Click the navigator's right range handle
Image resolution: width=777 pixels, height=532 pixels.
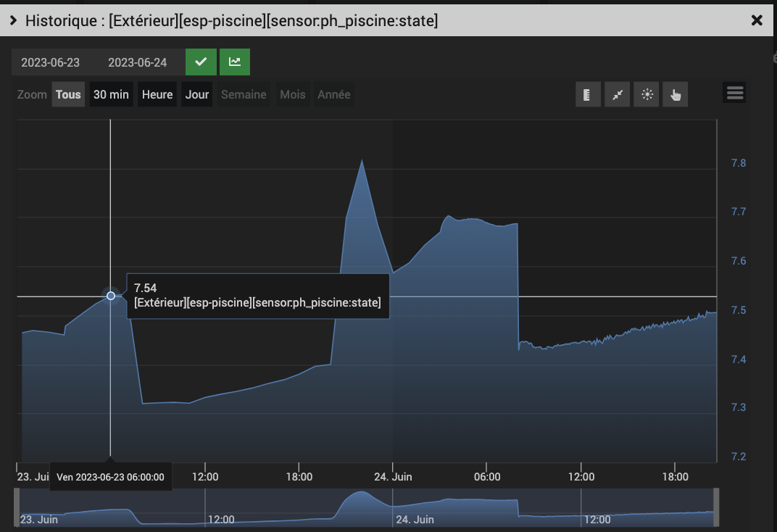(x=715, y=507)
